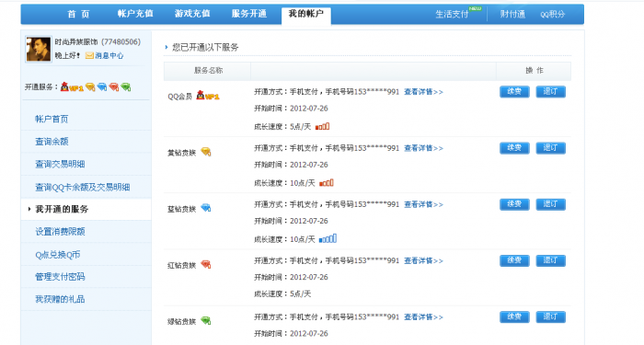Image resolution: width=644 pixels, height=345 pixels.
Task: Renew 绿钻贵族 with the 续费 button
Action: tap(514, 316)
